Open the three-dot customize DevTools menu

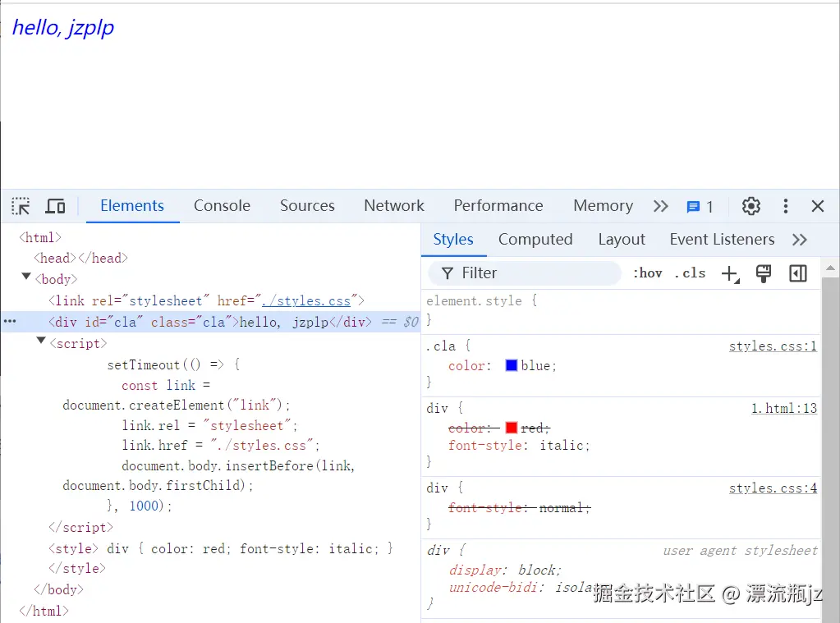tap(785, 206)
